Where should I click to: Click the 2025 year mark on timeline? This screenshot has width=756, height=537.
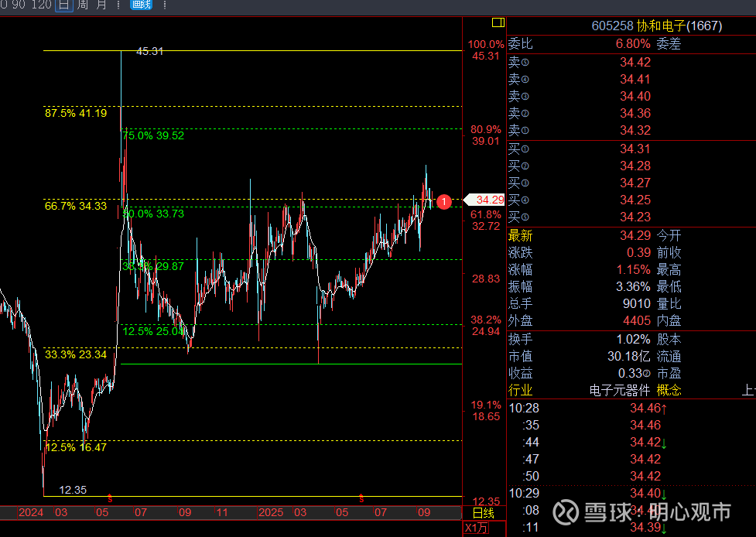pos(271,512)
